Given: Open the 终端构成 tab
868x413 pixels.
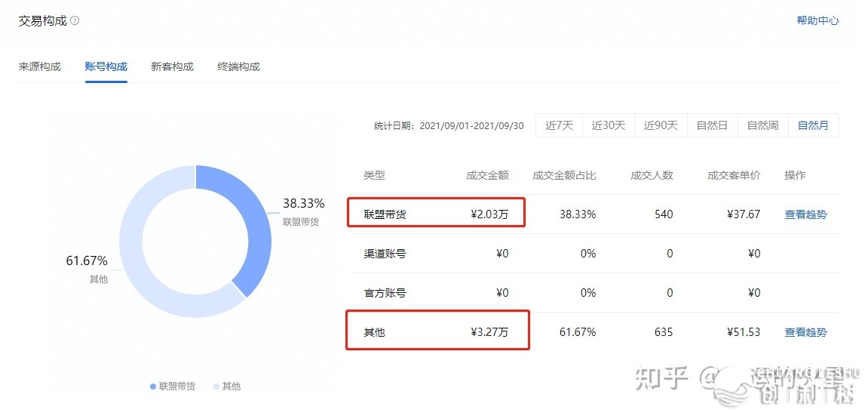Looking at the screenshot, I should point(238,67).
